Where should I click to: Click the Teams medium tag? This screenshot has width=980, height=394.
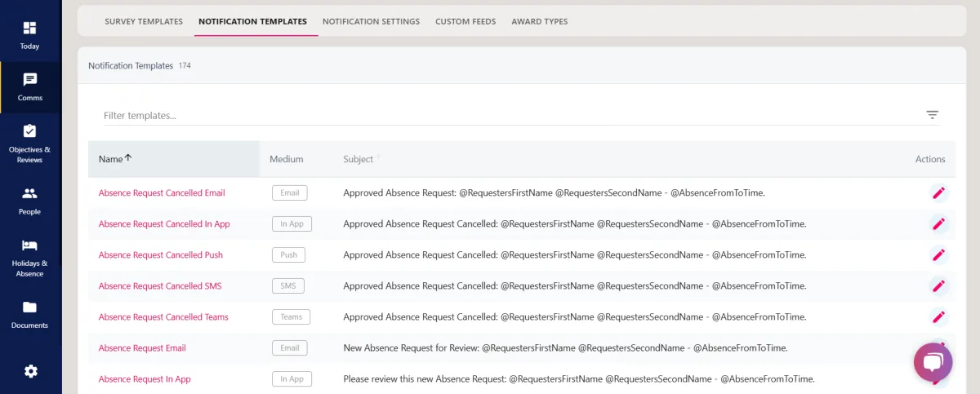292,317
